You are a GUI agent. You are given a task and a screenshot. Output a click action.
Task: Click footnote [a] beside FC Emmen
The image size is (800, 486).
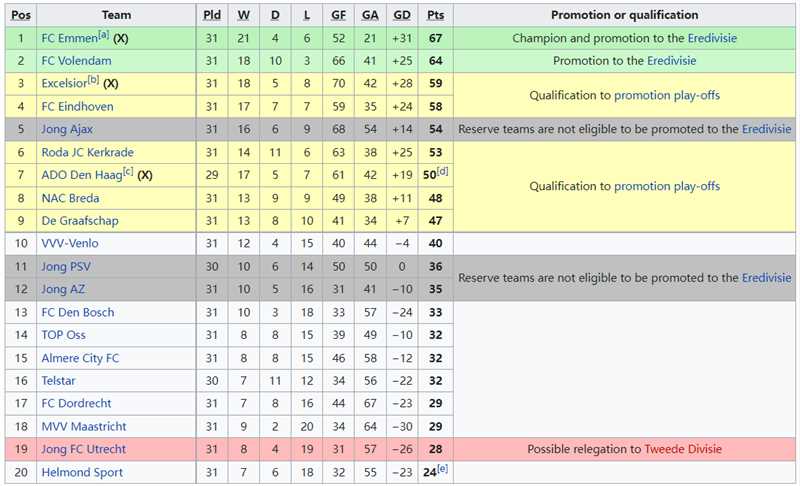click(103, 35)
